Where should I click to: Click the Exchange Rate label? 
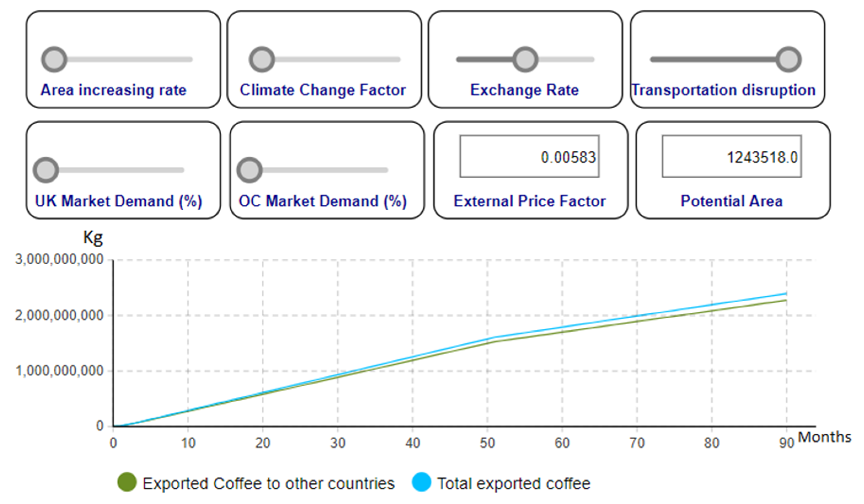[524, 90]
